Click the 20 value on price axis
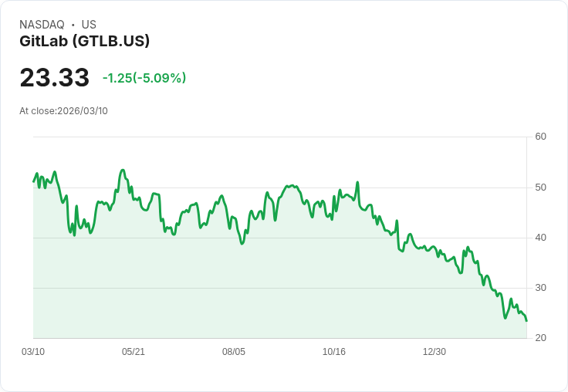The height and width of the screenshot is (392, 568). coord(540,338)
